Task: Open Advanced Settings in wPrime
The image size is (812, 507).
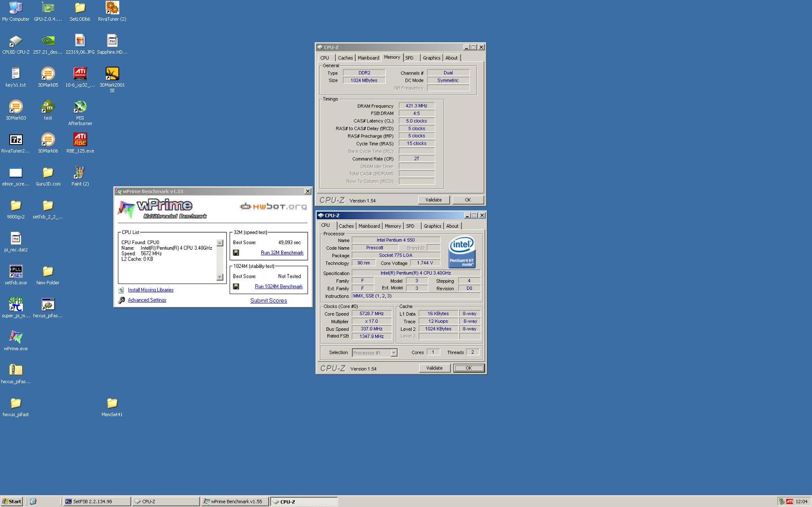Action: (147, 300)
